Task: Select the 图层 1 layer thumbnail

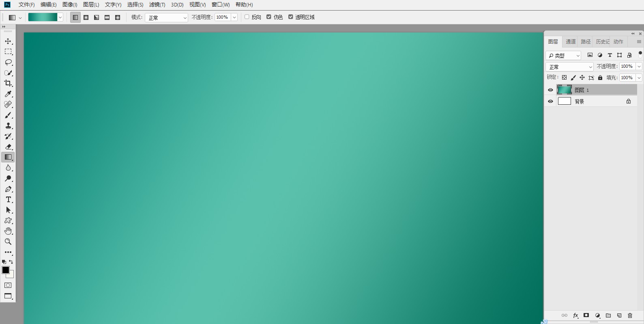Action: pyautogui.click(x=564, y=90)
